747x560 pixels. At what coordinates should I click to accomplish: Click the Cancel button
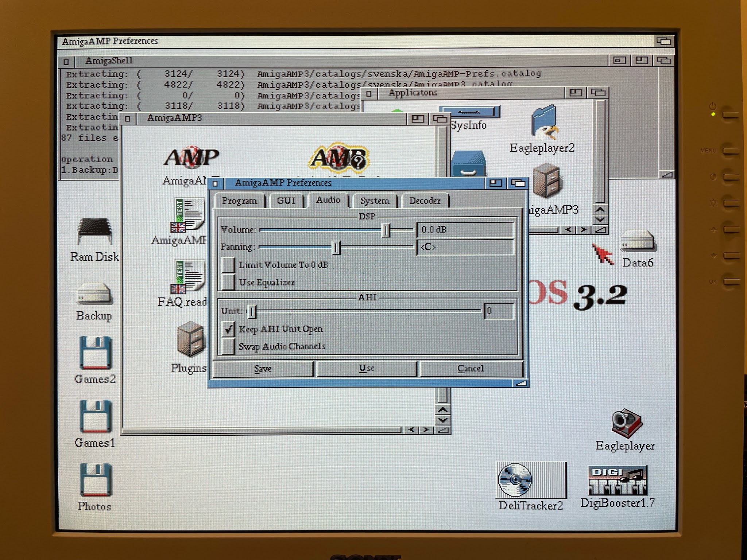471,369
